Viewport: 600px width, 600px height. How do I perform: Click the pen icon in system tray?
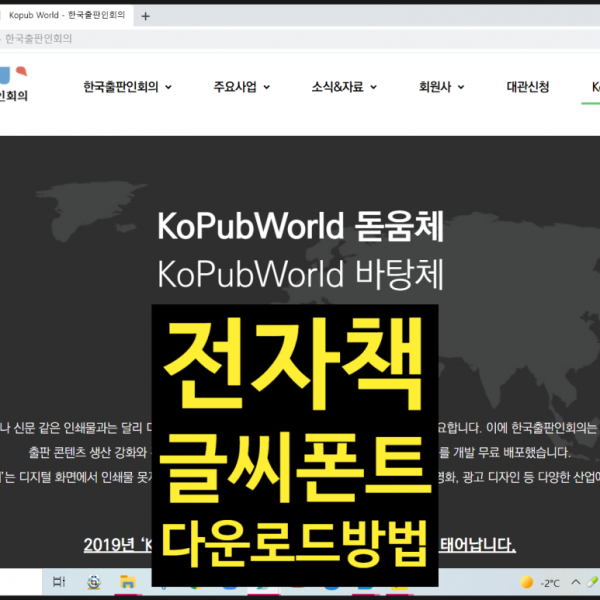[x=593, y=582]
